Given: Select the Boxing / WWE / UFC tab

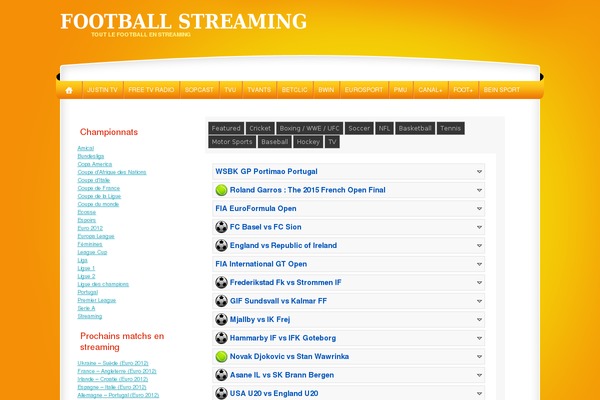Looking at the screenshot, I should 309,128.
